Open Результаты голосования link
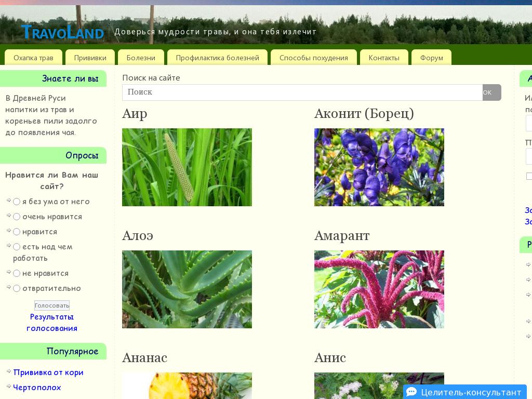 [52, 323]
